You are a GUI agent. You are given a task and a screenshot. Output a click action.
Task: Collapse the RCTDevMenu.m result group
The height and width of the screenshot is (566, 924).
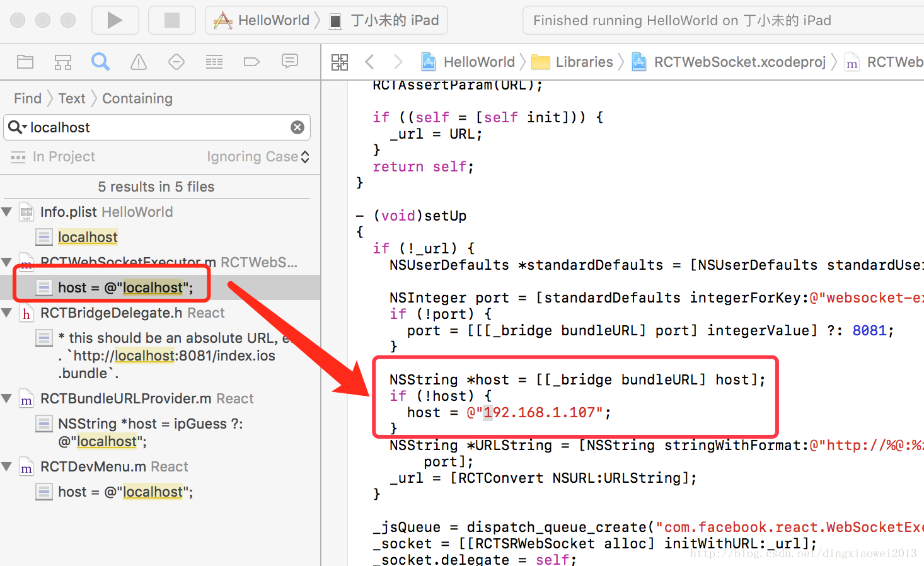tap(7, 466)
